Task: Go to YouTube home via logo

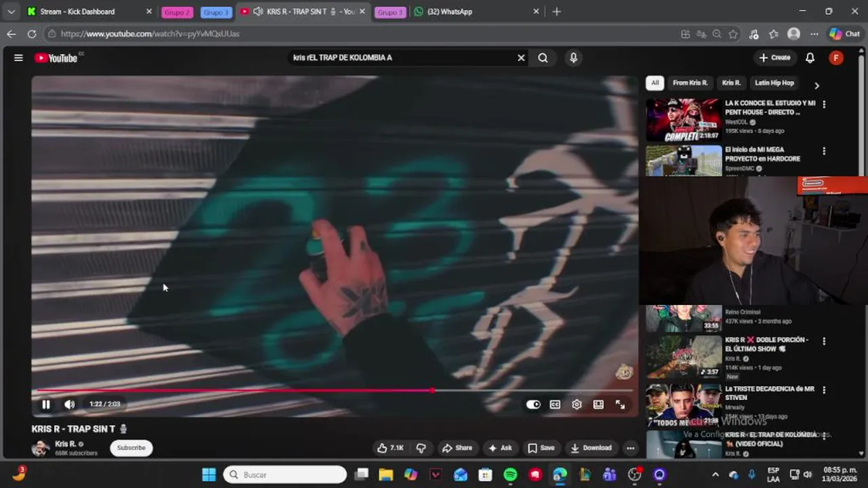Action: click(56, 58)
